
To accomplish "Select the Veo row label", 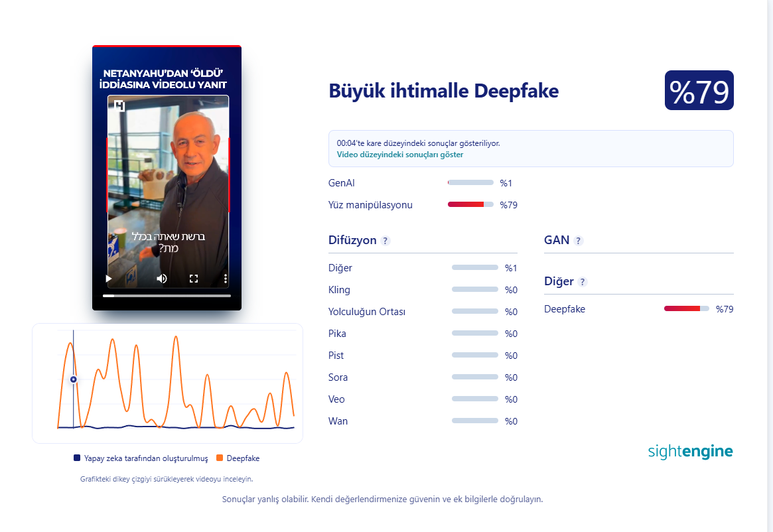I will point(336,399).
